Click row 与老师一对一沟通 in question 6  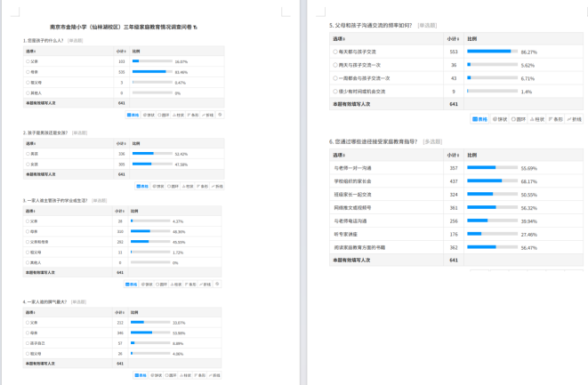456,168
